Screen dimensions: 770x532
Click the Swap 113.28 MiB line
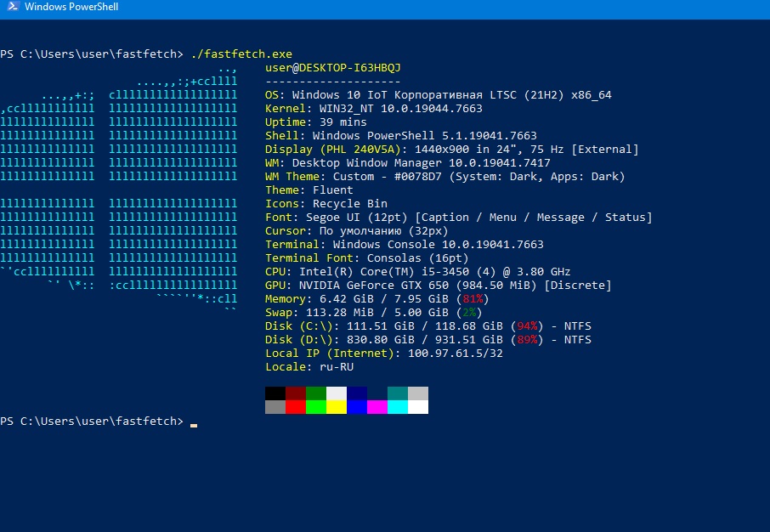[374, 313]
